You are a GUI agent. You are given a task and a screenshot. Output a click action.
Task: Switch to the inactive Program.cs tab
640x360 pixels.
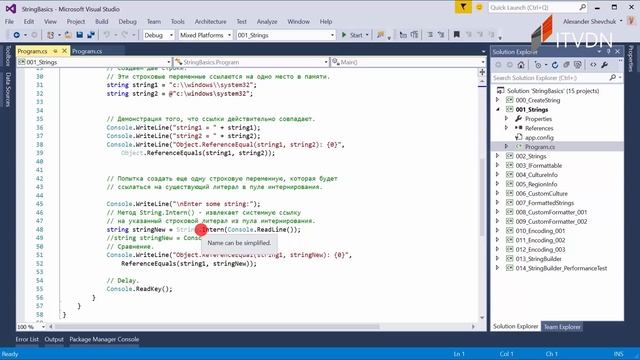click(87, 51)
